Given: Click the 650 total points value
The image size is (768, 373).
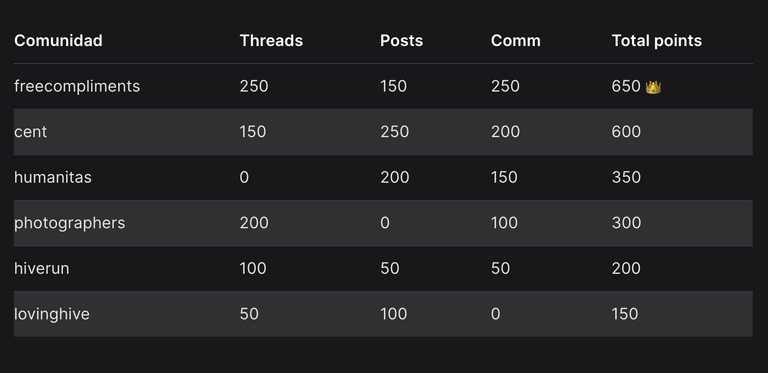Looking at the screenshot, I should pyautogui.click(x=626, y=87).
